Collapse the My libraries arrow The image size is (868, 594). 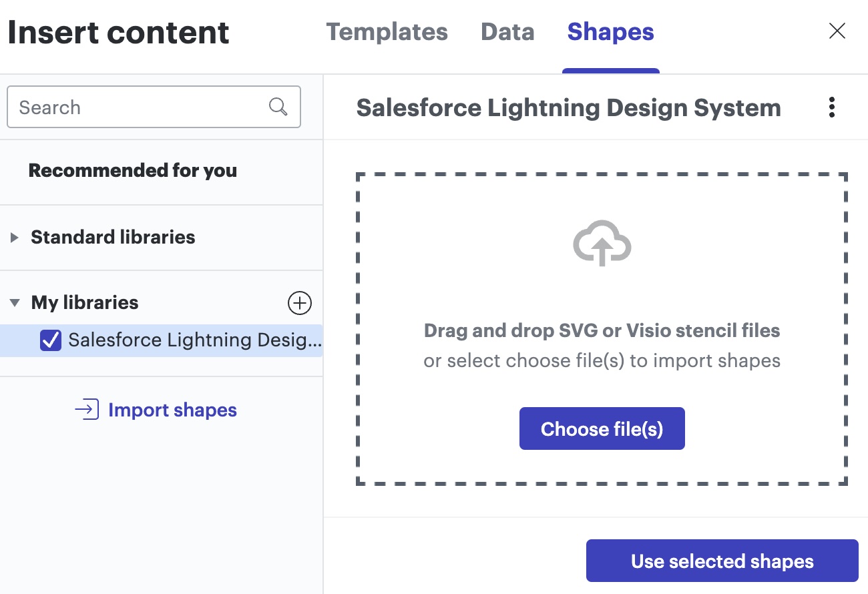[x=15, y=303]
